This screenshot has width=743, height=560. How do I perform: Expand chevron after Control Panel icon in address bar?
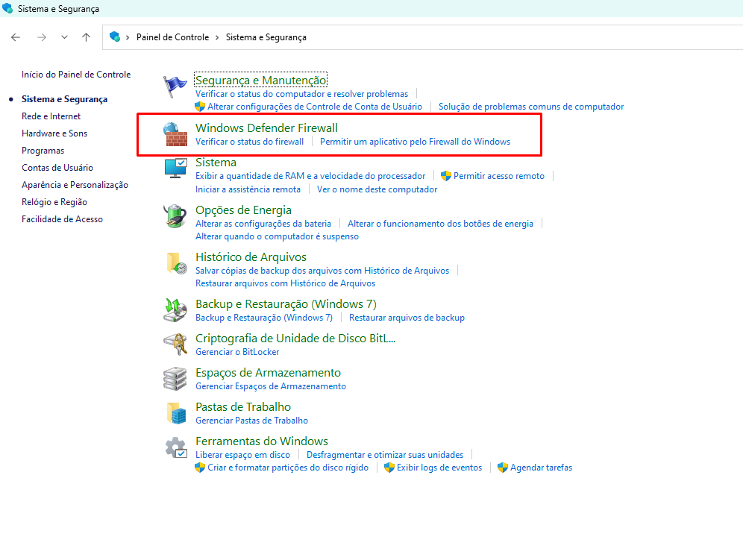[x=128, y=37]
